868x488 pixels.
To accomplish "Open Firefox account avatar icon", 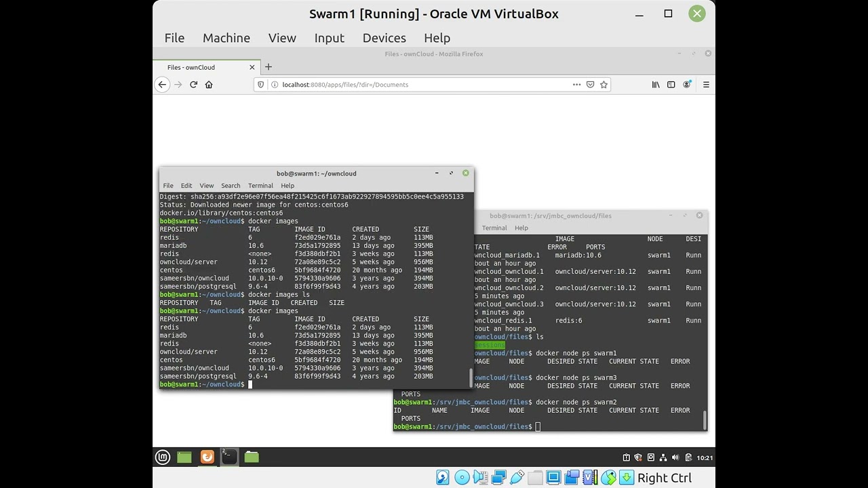I will [687, 85].
